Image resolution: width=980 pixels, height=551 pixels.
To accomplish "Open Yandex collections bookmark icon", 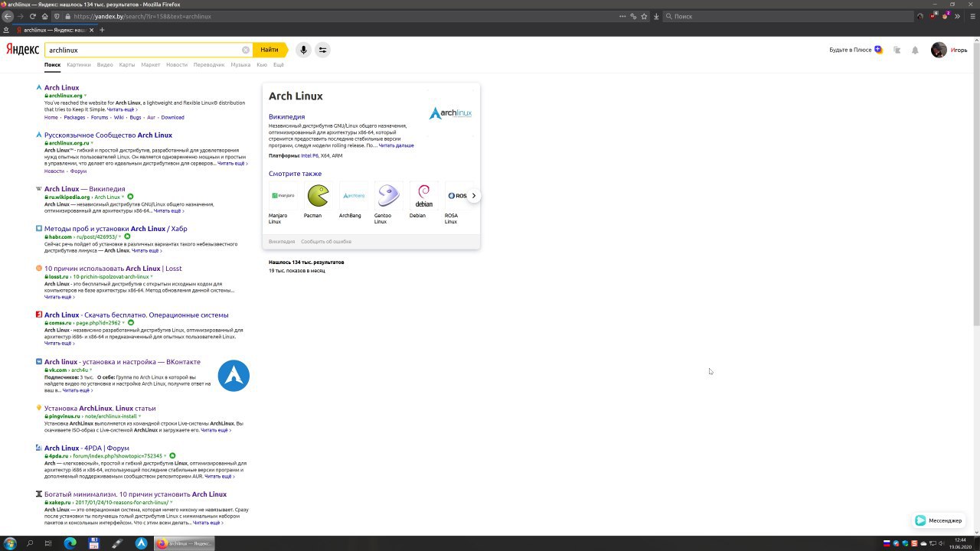I will pos(897,50).
